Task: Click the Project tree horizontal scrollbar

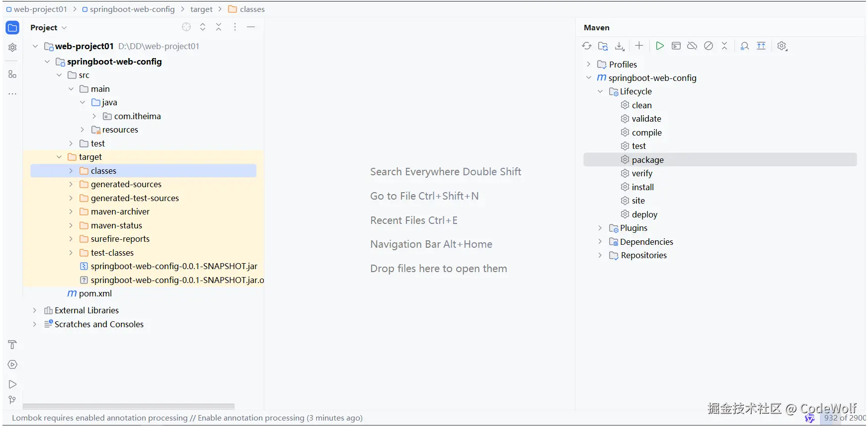Action: pyautogui.click(x=128, y=406)
